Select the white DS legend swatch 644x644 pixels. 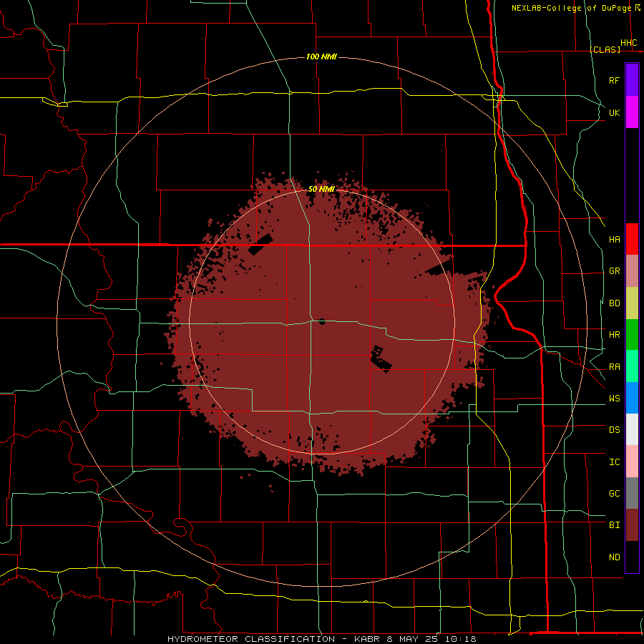632,429
